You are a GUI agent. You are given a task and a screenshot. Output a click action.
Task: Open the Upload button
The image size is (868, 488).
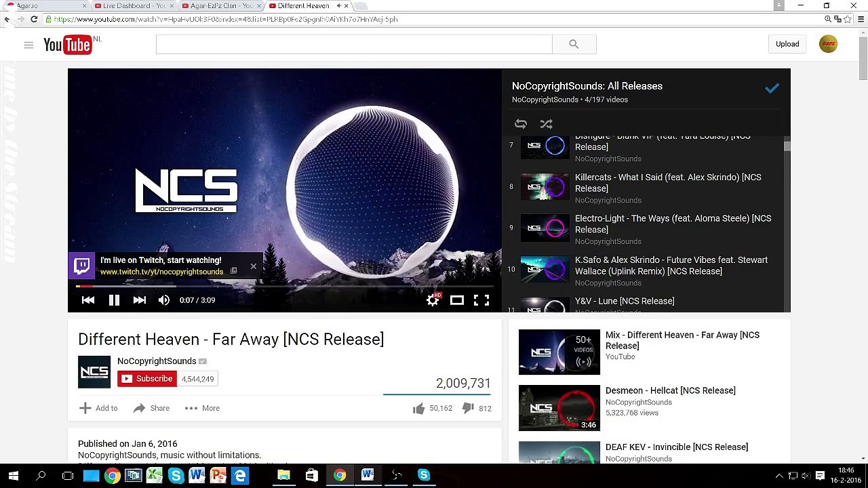[787, 44]
